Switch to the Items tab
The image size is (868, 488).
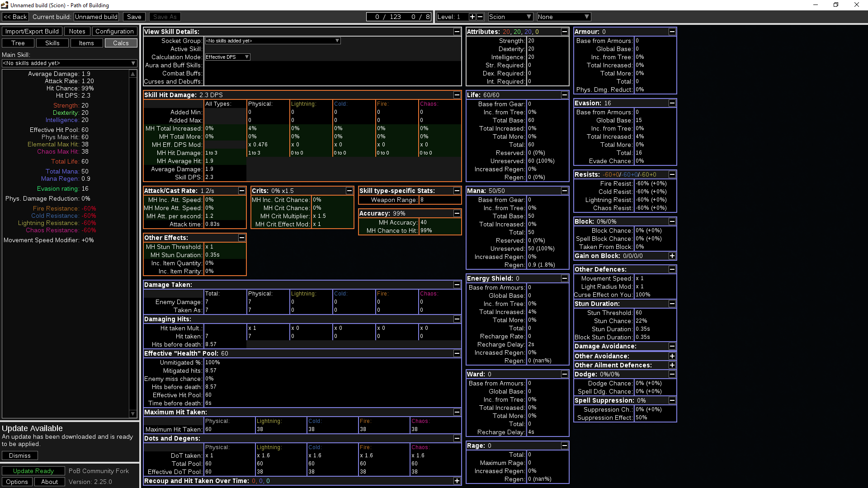(x=86, y=43)
